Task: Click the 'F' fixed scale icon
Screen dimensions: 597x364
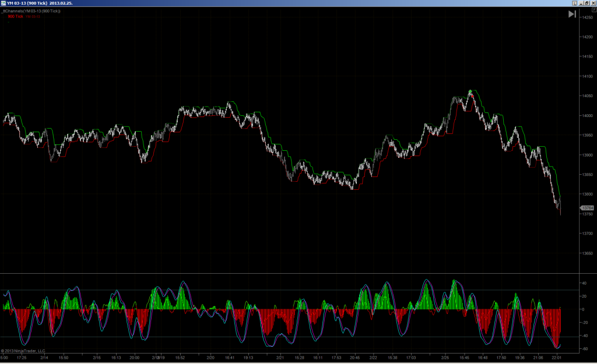Action: click(594, 10)
